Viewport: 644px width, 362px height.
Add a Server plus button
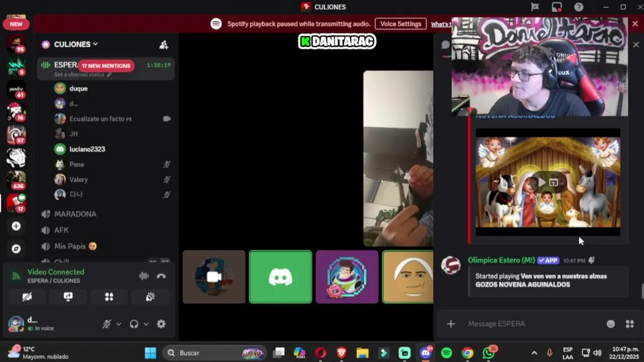(x=16, y=226)
